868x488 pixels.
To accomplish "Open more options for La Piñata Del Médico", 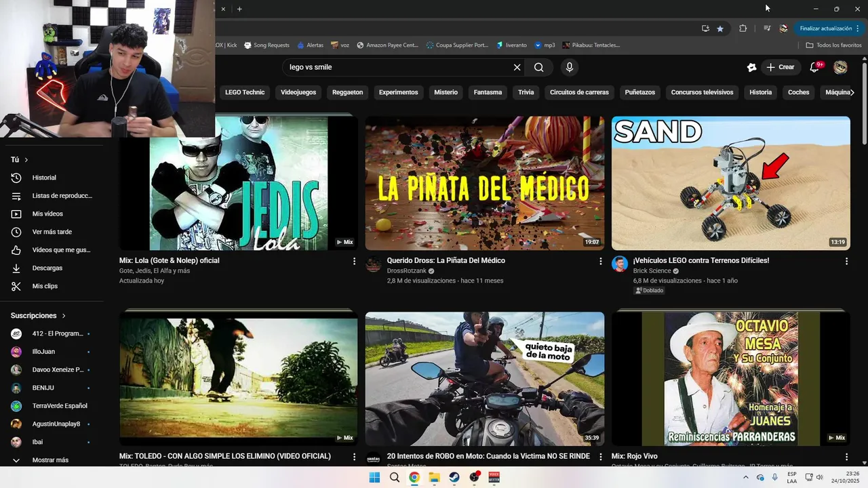I will click(x=600, y=261).
